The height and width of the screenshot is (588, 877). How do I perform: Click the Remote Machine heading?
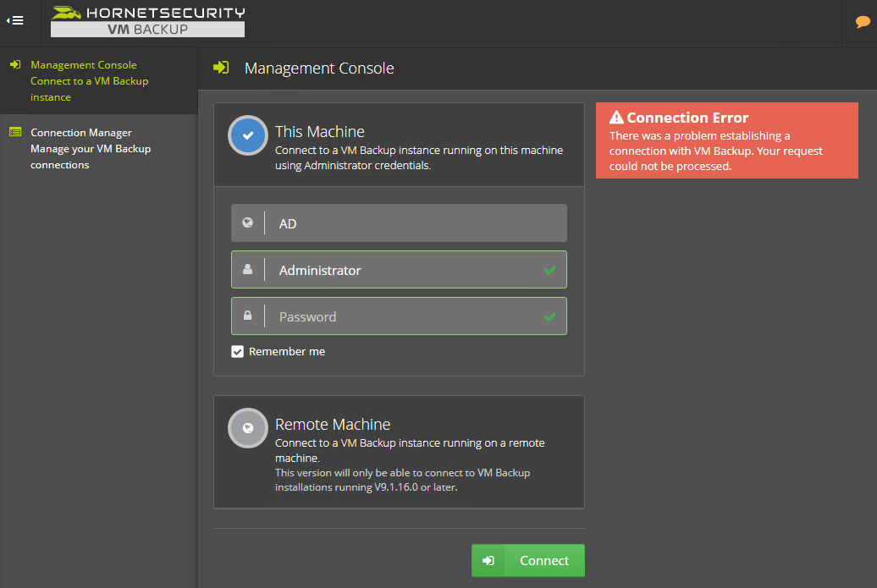332,424
